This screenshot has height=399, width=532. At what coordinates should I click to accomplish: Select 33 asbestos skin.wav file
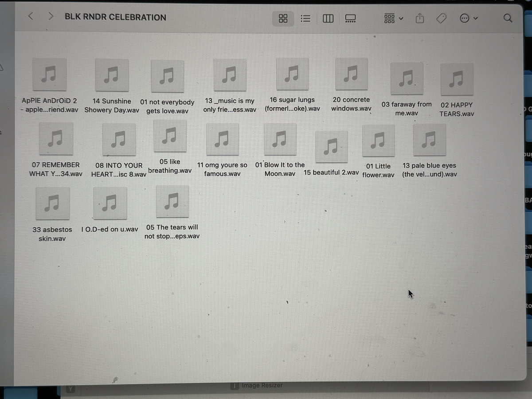coord(52,203)
